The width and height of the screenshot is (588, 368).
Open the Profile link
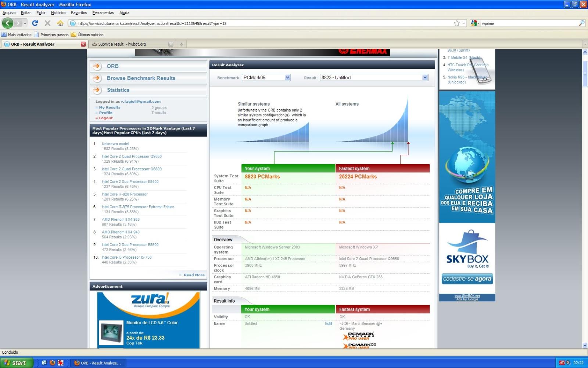click(105, 113)
